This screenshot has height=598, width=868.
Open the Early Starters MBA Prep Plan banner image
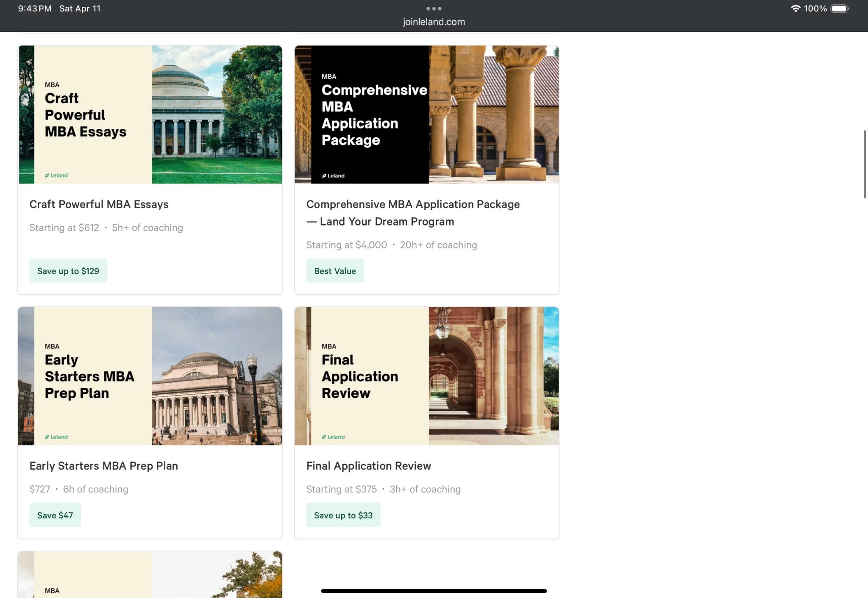click(x=150, y=376)
